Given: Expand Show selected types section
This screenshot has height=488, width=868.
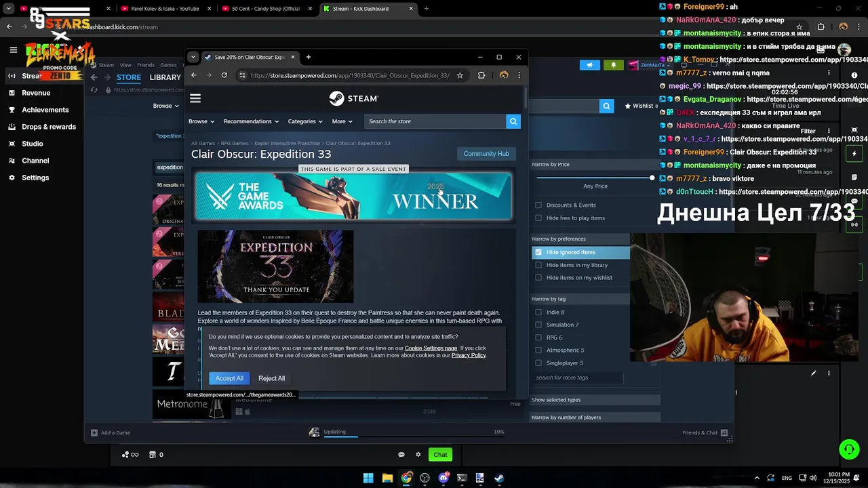Looking at the screenshot, I should (595, 400).
